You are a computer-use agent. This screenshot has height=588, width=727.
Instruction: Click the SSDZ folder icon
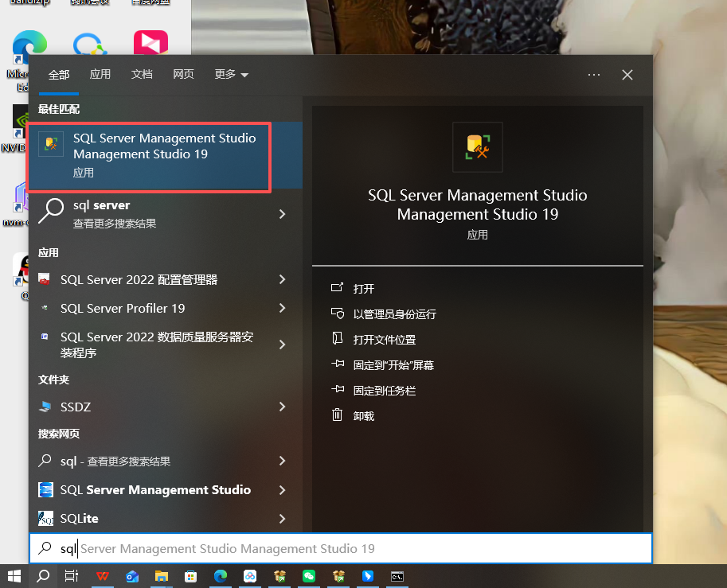click(45, 407)
